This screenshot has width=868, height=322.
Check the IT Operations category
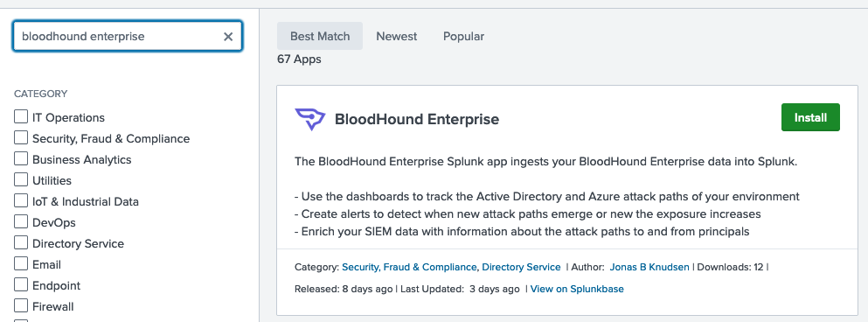pyautogui.click(x=20, y=117)
